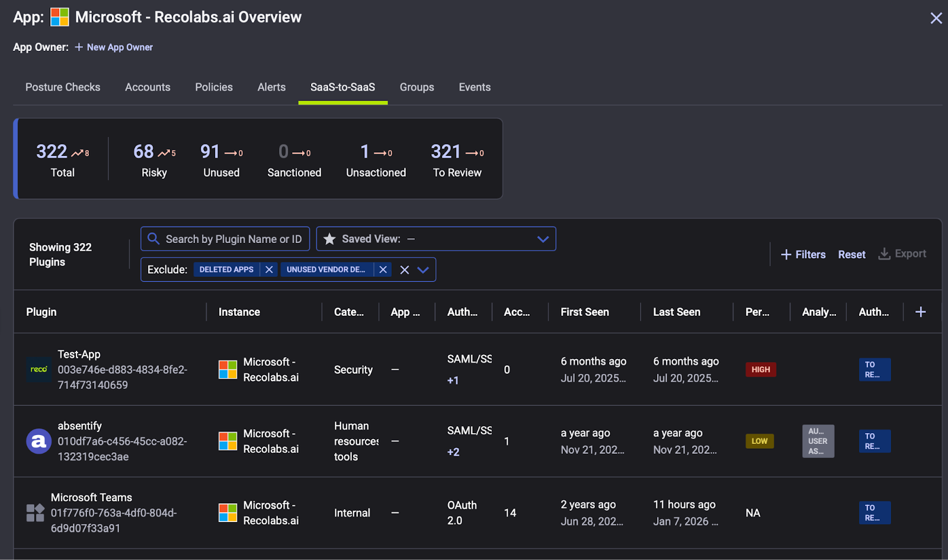Image resolution: width=948 pixels, height=560 pixels.
Task: Click the search magnifier icon
Action: [153, 238]
